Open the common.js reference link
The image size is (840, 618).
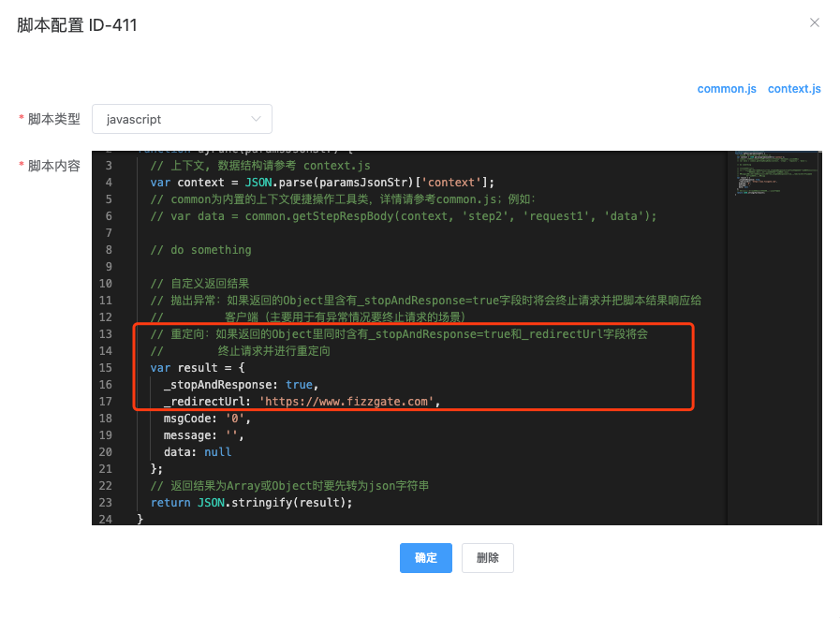[x=727, y=89]
